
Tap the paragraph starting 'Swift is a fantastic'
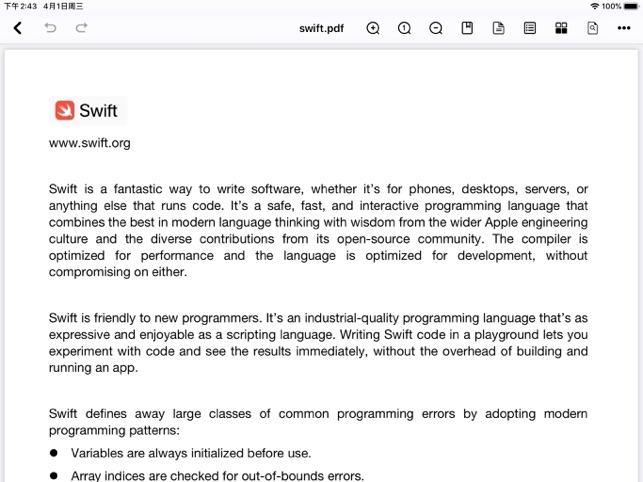[318, 230]
